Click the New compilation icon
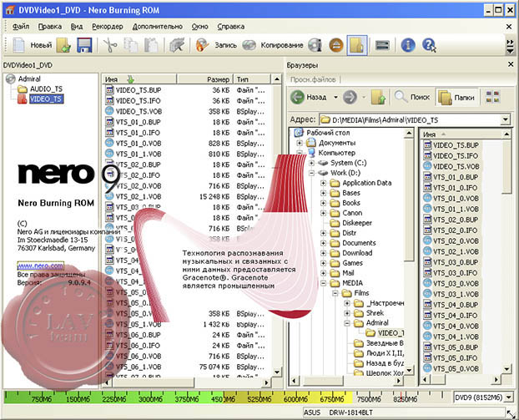Screen dimensions: 519x420 click(x=18, y=45)
